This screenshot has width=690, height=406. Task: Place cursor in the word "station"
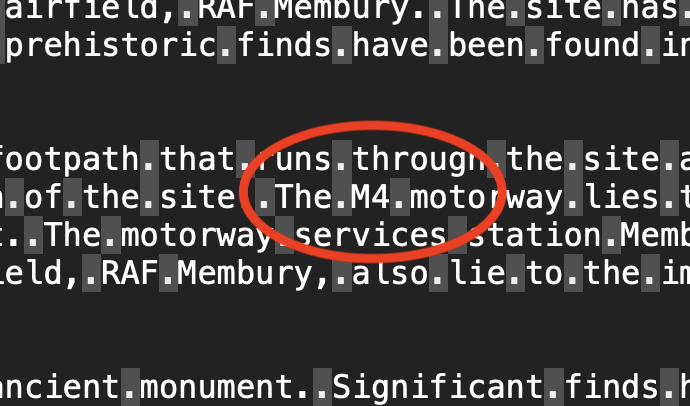[x=534, y=235]
